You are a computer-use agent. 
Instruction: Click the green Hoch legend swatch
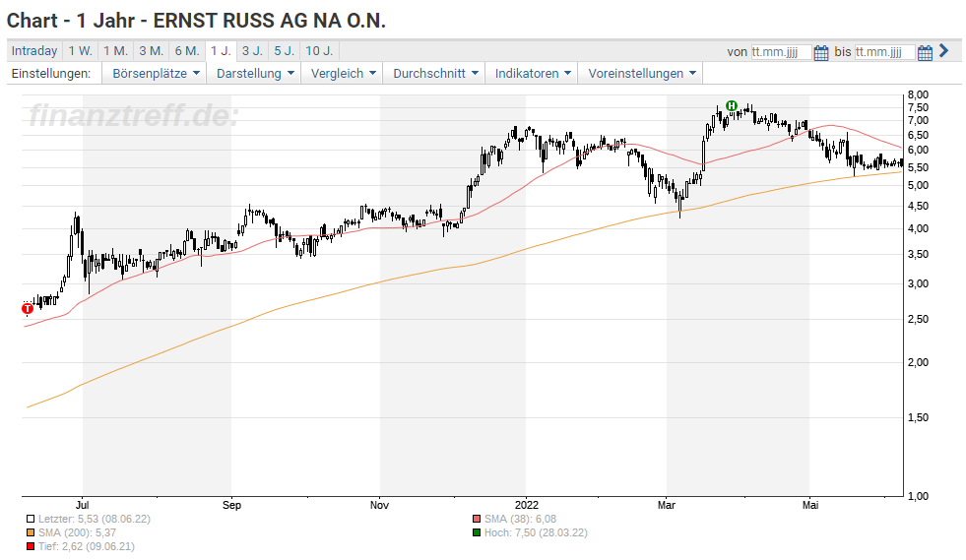click(477, 532)
